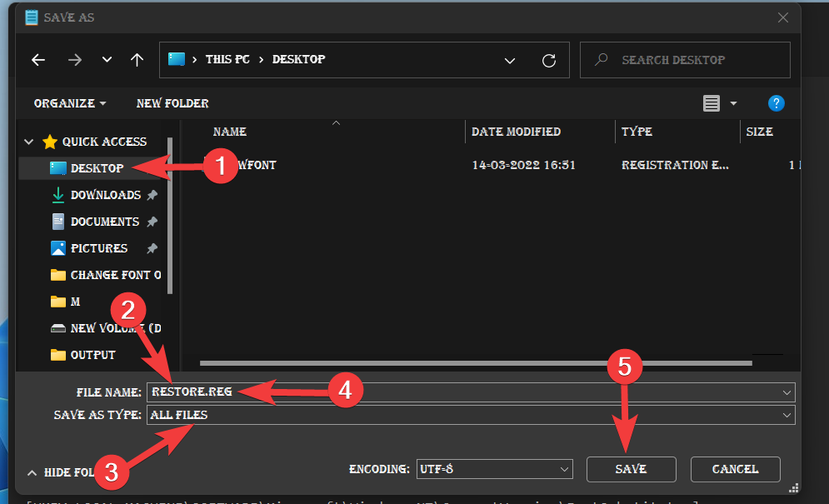Click the Notepad icon in title bar
829x504 pixels.
pos(32,17)
